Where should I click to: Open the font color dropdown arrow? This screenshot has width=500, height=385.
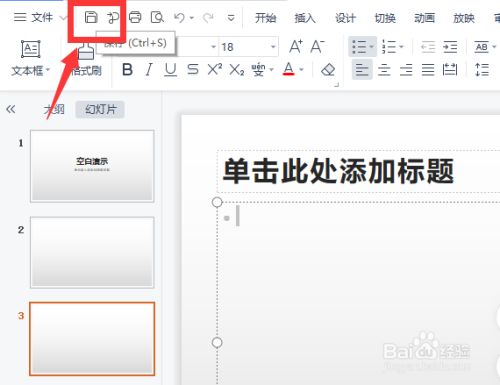click(301, 70)
